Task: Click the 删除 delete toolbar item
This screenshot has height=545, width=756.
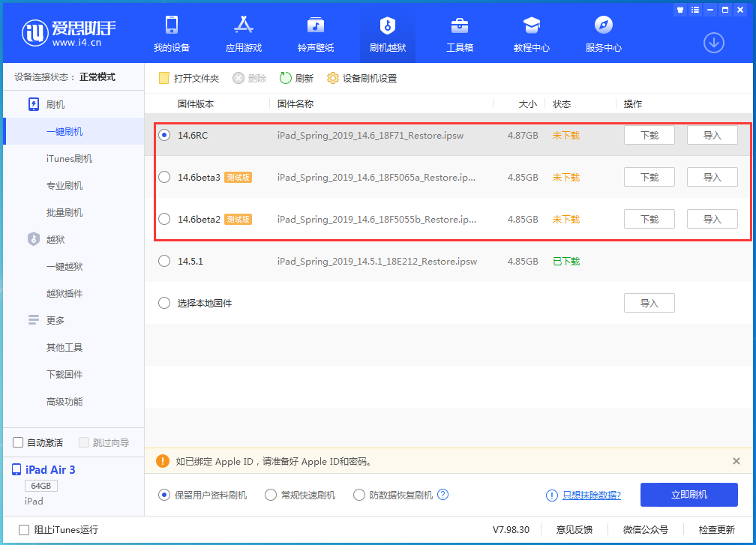Action: point(249,78)
